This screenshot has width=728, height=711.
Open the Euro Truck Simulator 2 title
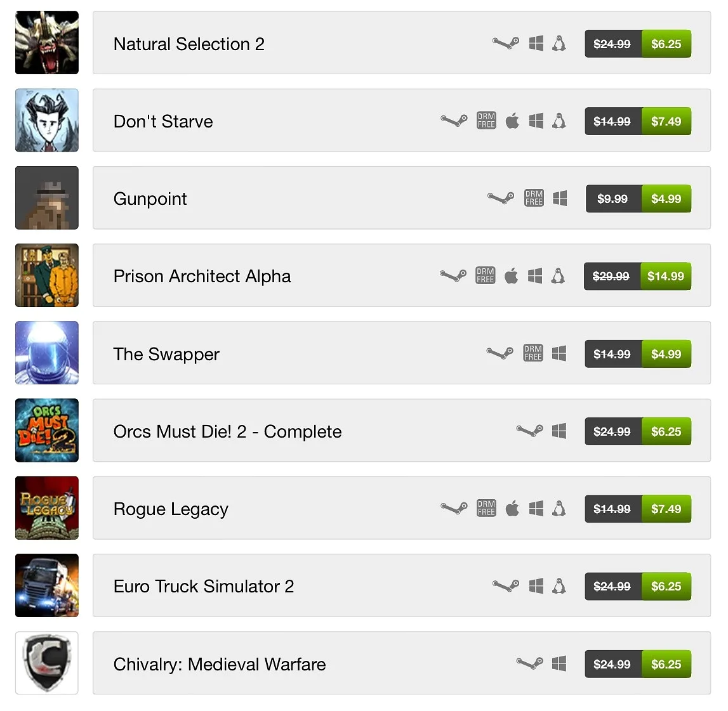pos(204,587)
